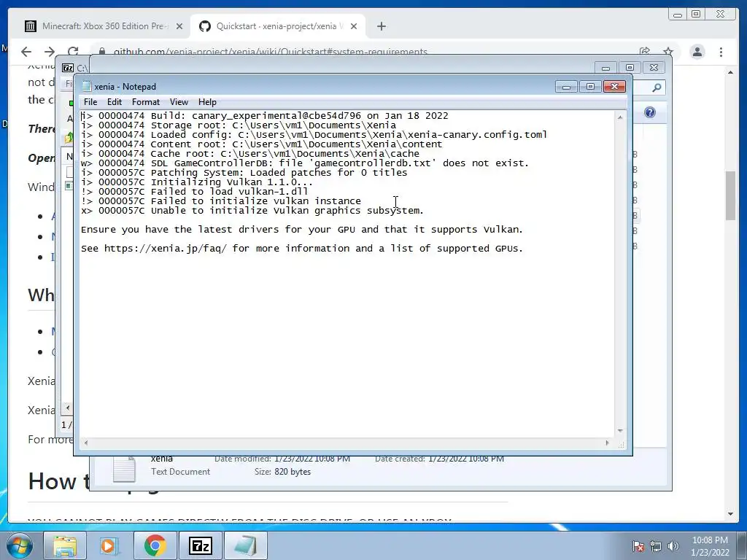Minimize the Explorer window behind Notepad

(606, 68)
